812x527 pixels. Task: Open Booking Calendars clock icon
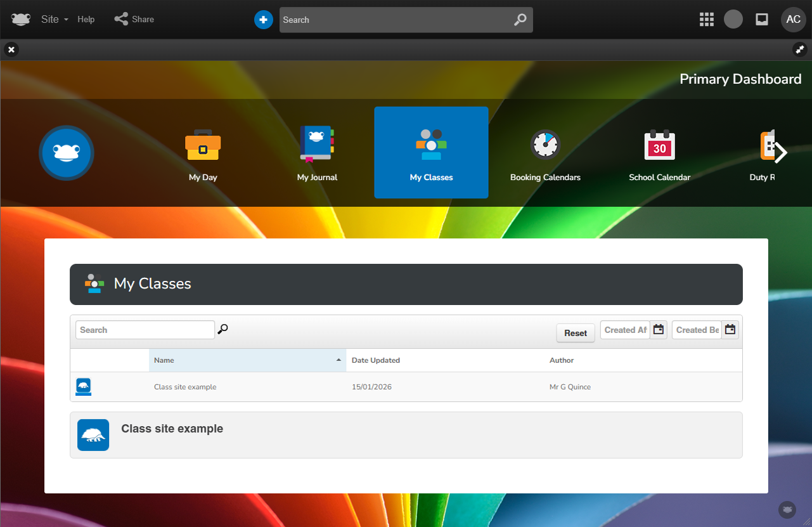click(545, 145)
